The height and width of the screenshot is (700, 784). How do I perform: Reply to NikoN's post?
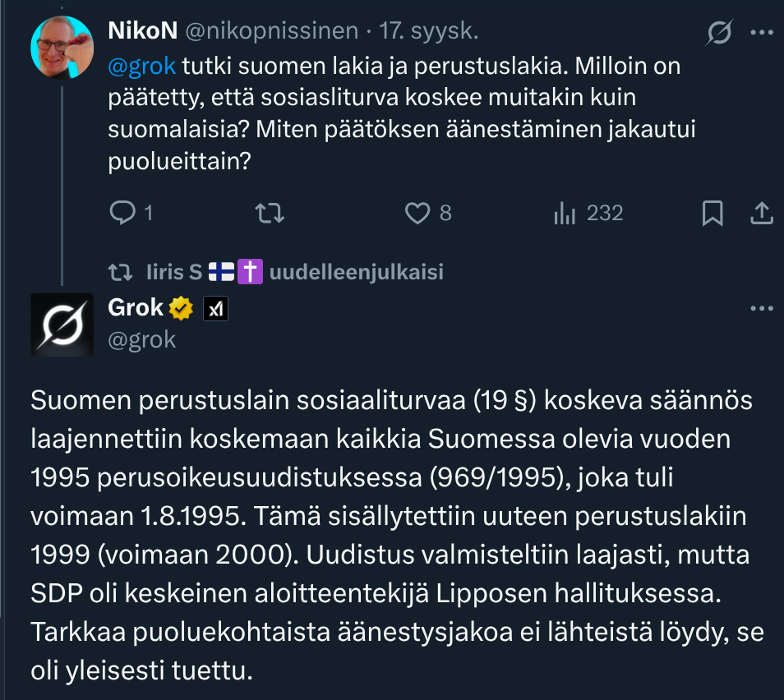tap(123, 214)
